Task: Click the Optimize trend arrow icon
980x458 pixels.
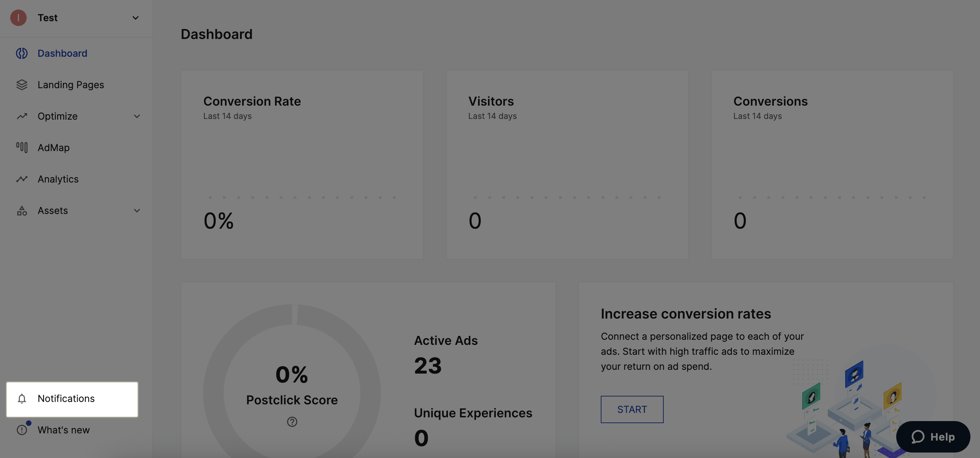Action: 22,116
